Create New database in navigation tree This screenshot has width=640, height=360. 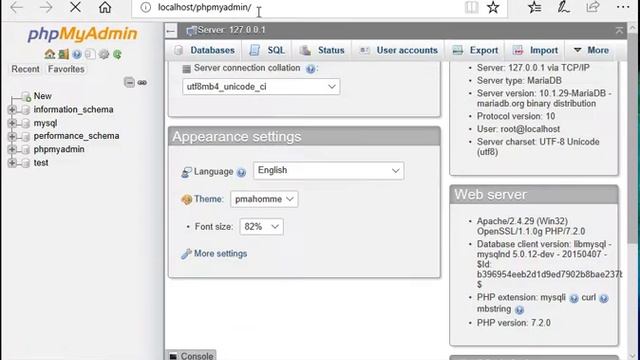[42, 96]
